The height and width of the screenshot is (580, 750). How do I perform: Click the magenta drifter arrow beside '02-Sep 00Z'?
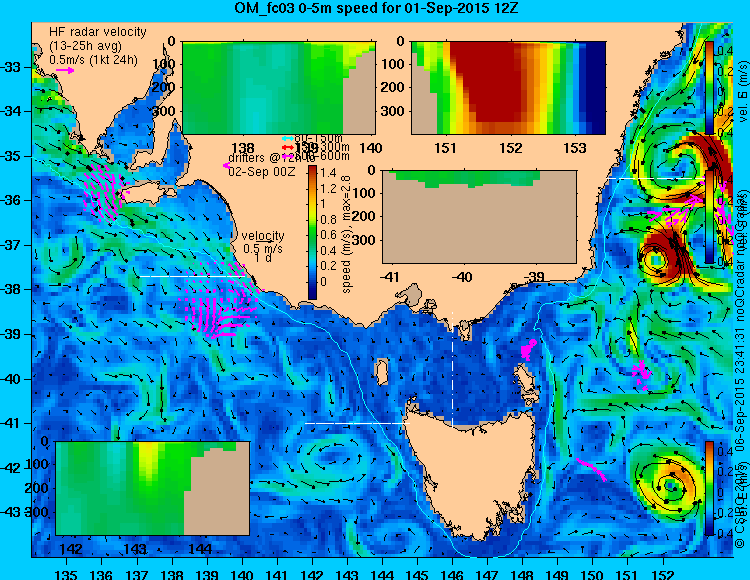click(x=226, y=165)
